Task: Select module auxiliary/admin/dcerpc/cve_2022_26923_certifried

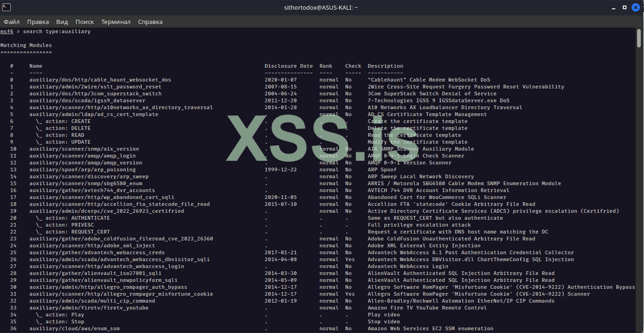Action: click(x=107, y=211)
